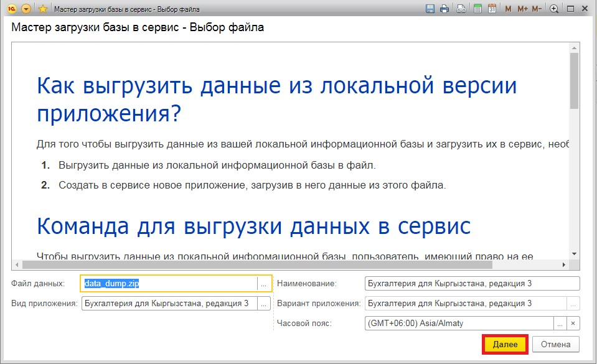The width and height of the screenshot is (597, 364).
Task: Click the M+ memory add button
Action: click(x=522, y=9)
